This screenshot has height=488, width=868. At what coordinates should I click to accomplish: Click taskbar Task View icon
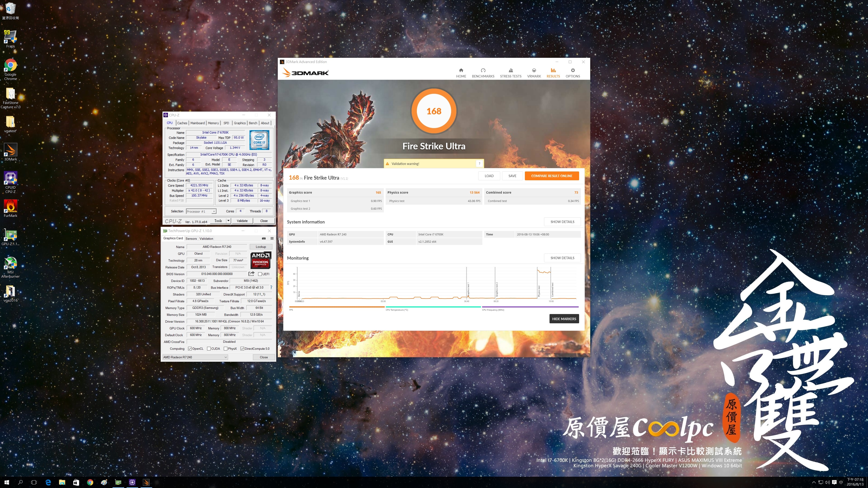click(34, 482)
